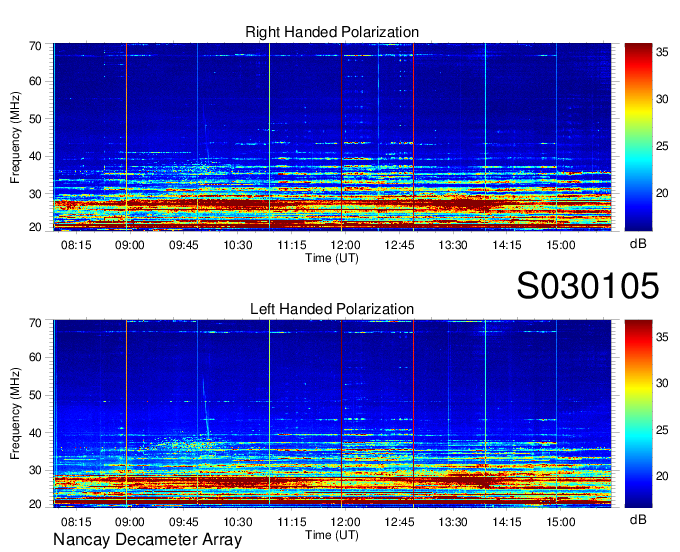Click the 30 dB tick on Left Handed color bar

point(662,383)
